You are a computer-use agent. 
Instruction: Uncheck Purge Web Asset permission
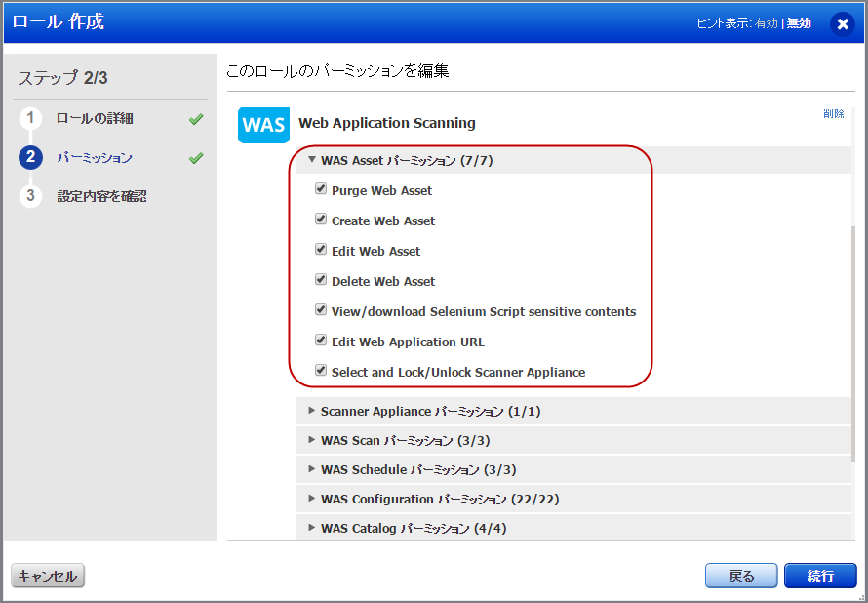pos(321,189)
